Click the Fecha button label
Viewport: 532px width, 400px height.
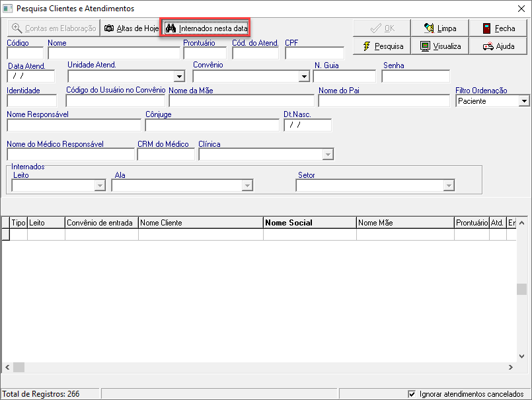tap(505, 28)
